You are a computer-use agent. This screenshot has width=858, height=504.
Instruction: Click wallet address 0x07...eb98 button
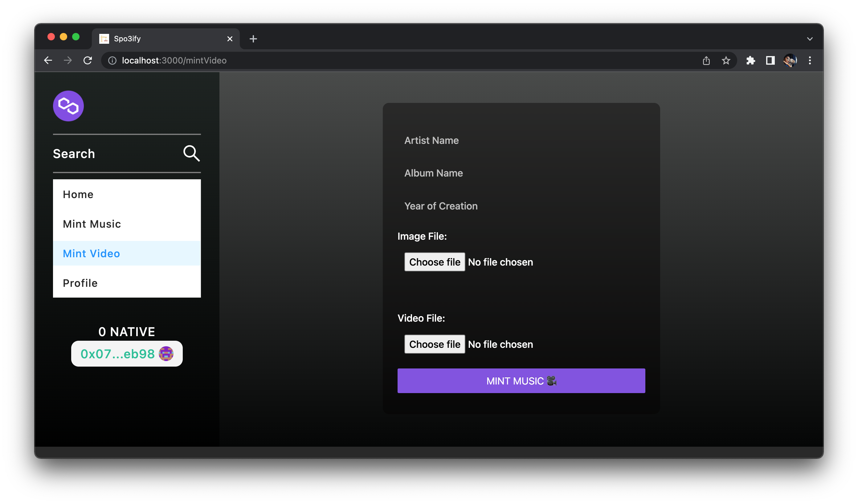[x=127, y=354]
